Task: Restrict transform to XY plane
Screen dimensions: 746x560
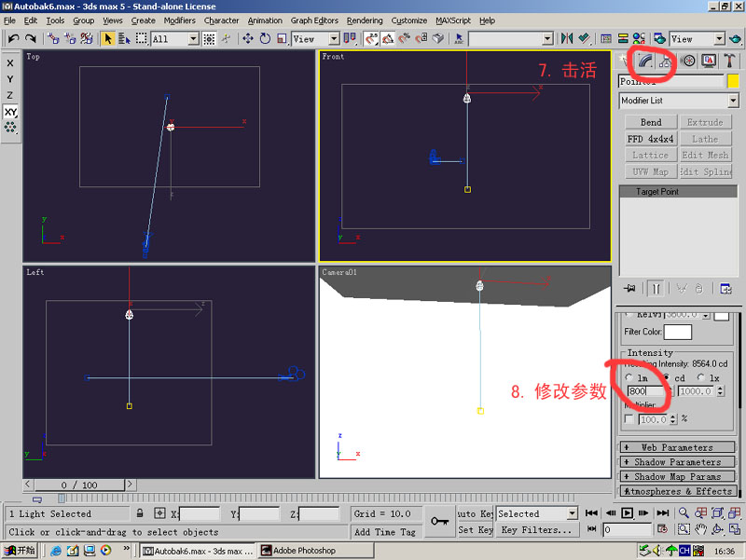Action: (x=10, y=112)
